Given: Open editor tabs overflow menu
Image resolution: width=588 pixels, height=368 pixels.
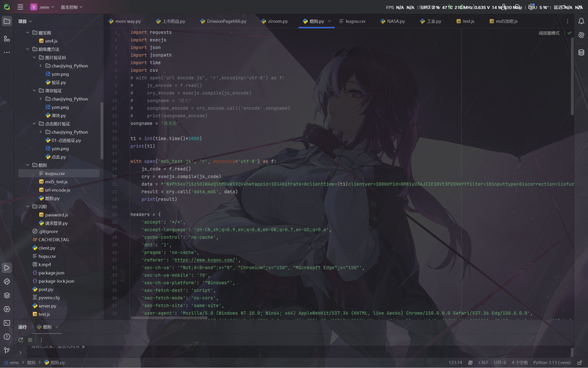Looking at the screenshot, I should [567, 21].
